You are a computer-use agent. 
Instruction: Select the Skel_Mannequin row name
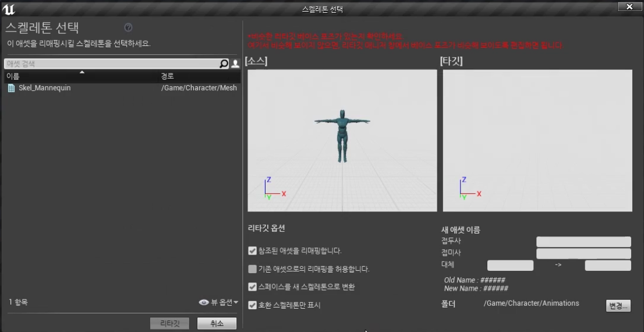pos(45,88)
